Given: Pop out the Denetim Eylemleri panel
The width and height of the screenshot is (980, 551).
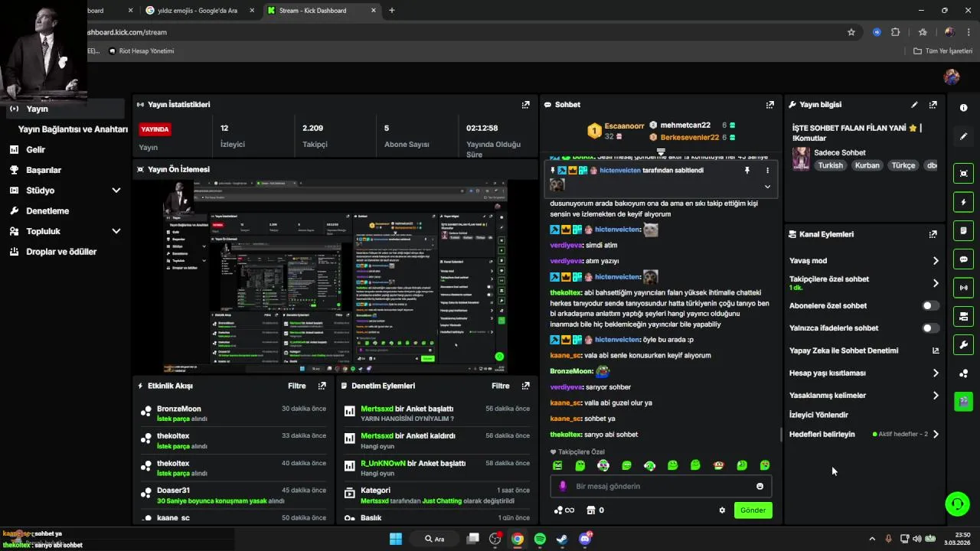Looking at the screenshot, I should pyautogui.click(x=525, y=386).
